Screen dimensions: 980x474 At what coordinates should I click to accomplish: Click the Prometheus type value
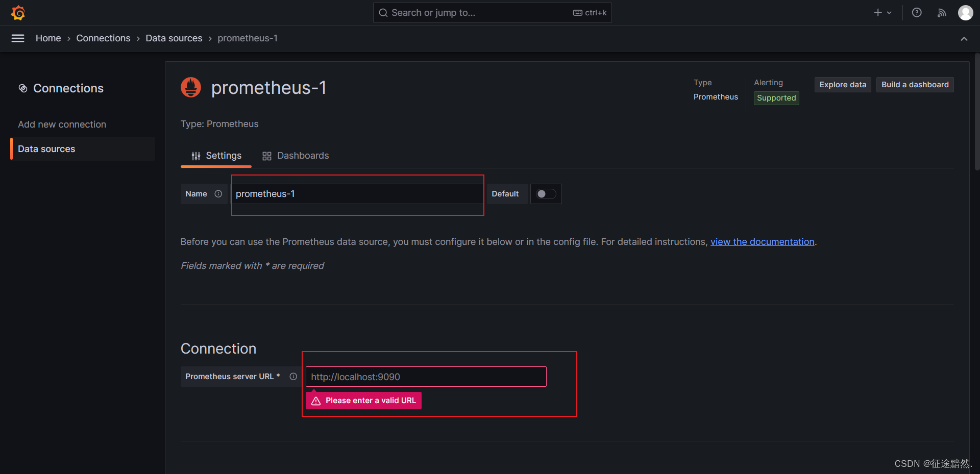pyautogui.click(x=716, y=97)
